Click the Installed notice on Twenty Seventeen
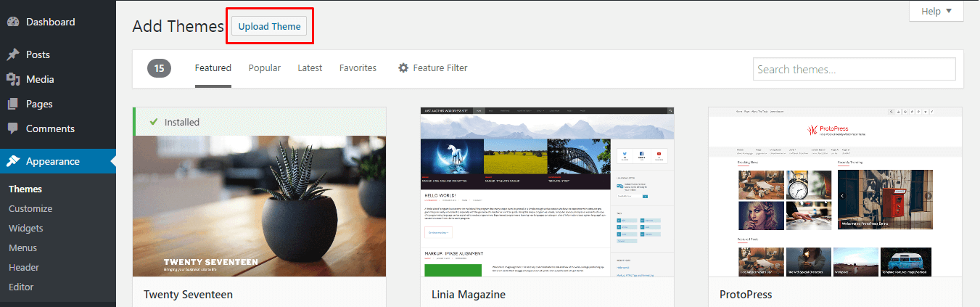Image resolution: width=980 pixels, height=307 pixels. point(260,122)
